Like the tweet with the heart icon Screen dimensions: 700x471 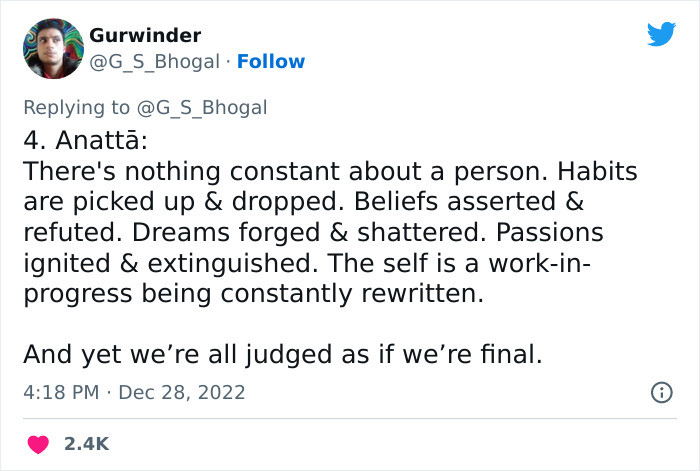(x=38, y=443)
